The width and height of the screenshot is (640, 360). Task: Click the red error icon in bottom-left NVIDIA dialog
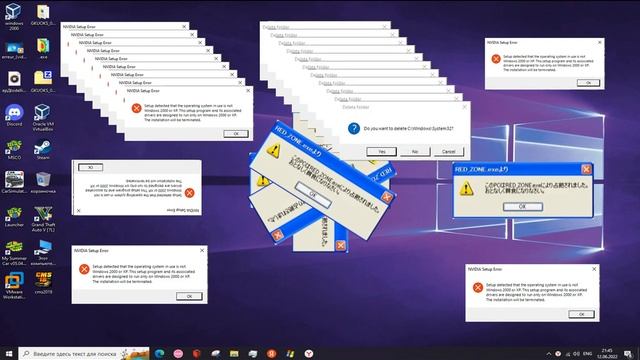(84, 269)
